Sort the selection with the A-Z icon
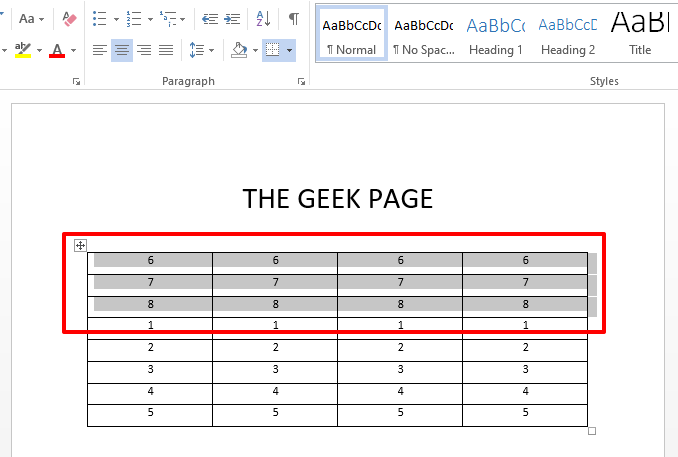The height and width of the screenshot is (457, 678). pos(263,18)
